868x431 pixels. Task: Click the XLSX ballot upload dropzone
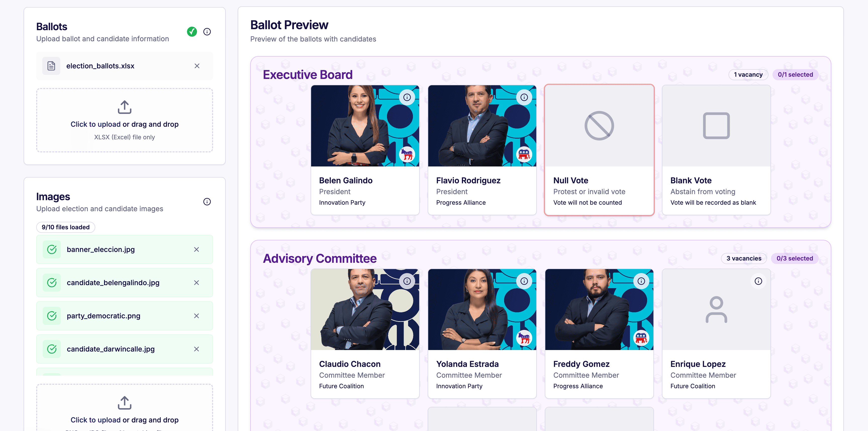(124, 120)
